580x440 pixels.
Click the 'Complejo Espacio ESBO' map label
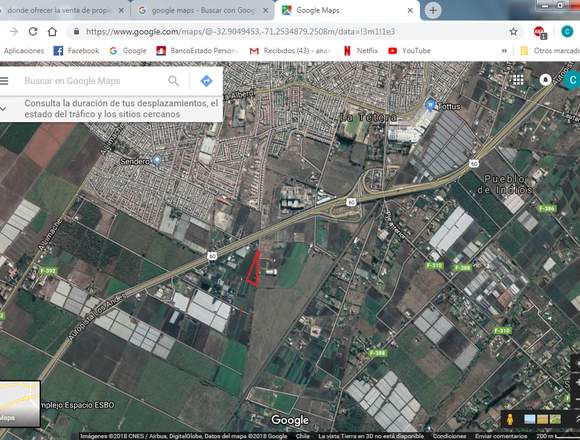pos(77,405)
